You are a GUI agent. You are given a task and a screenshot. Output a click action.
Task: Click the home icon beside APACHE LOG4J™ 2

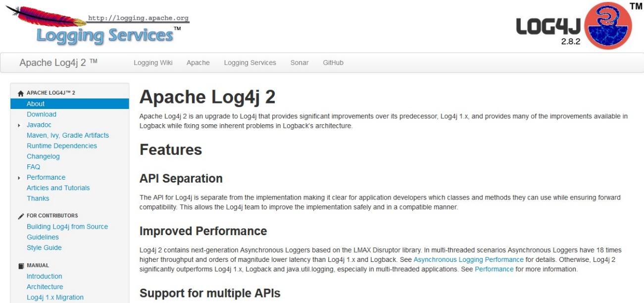pos(20,93)
